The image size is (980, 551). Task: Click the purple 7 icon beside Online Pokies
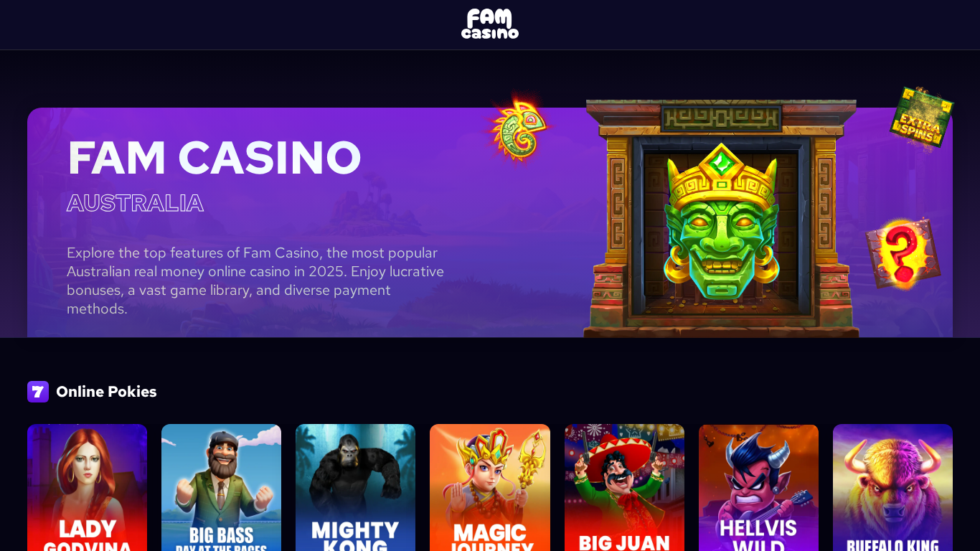(38, 392)
